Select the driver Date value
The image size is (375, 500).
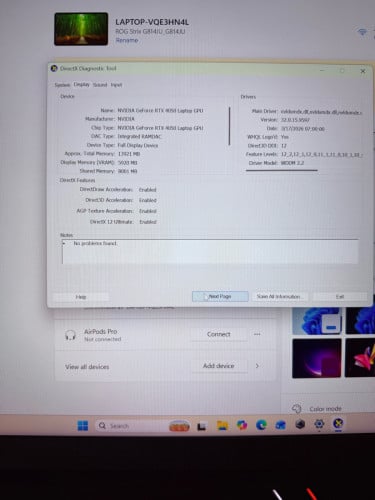point(303,129)
